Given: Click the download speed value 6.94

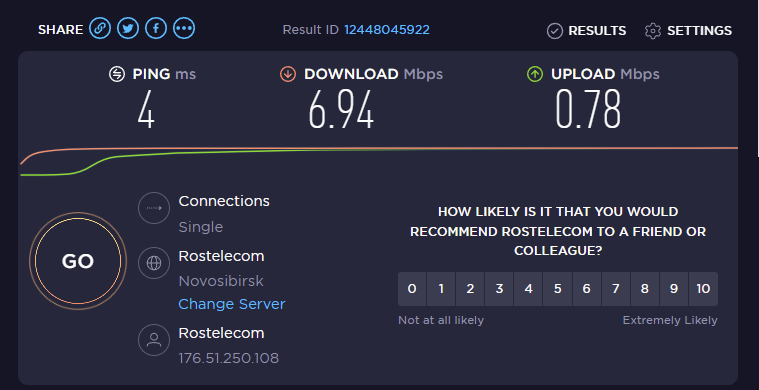Looking at the screenshot, I should coord(341,110).
